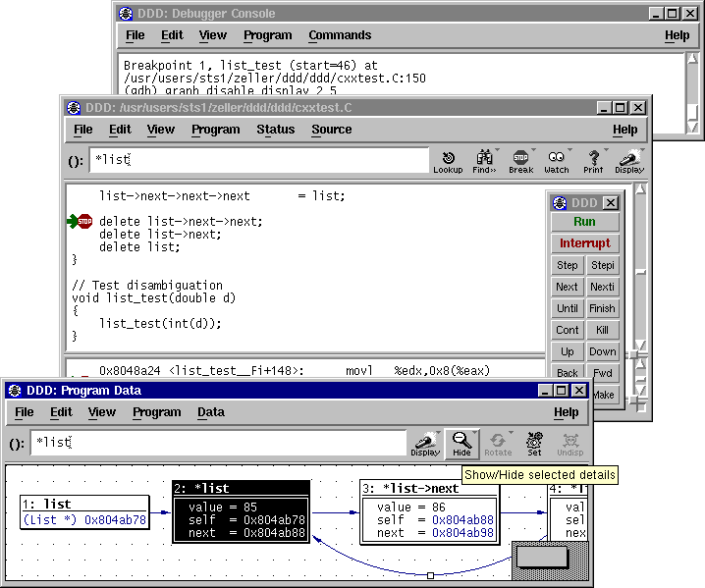Click the source window argument field
The height and width of the screenshot is (588, 705).
[259, 160]
